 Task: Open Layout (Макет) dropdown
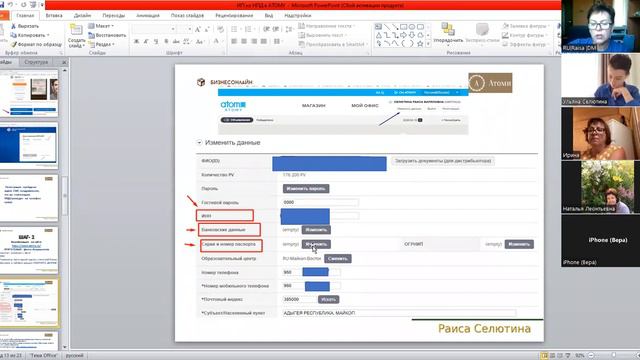point(101,26)
